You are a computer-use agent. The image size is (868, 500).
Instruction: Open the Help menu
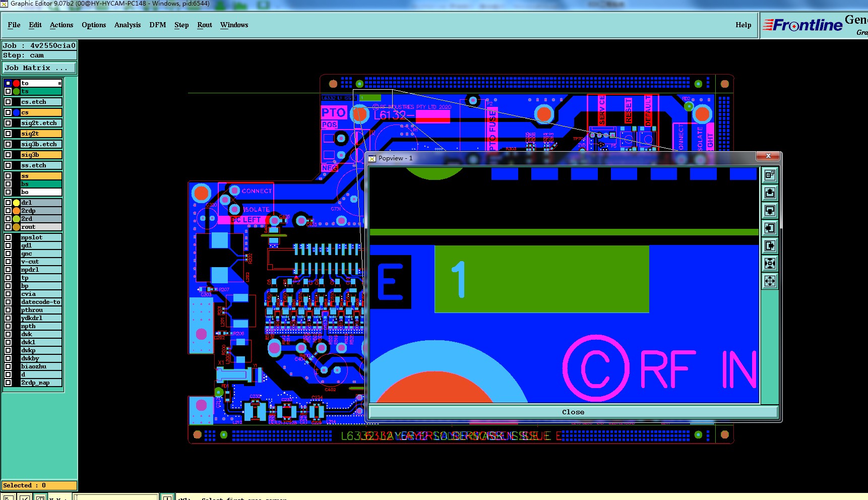click(743, 25)
